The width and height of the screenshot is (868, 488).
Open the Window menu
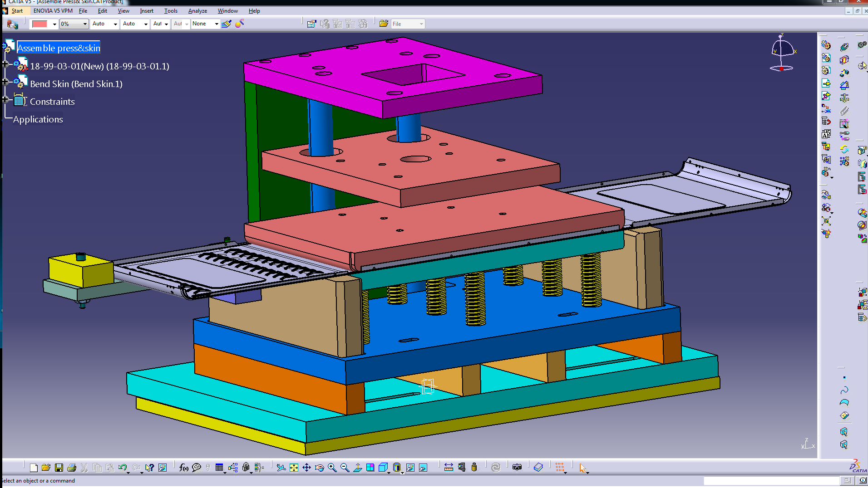[x=227, y=11]
